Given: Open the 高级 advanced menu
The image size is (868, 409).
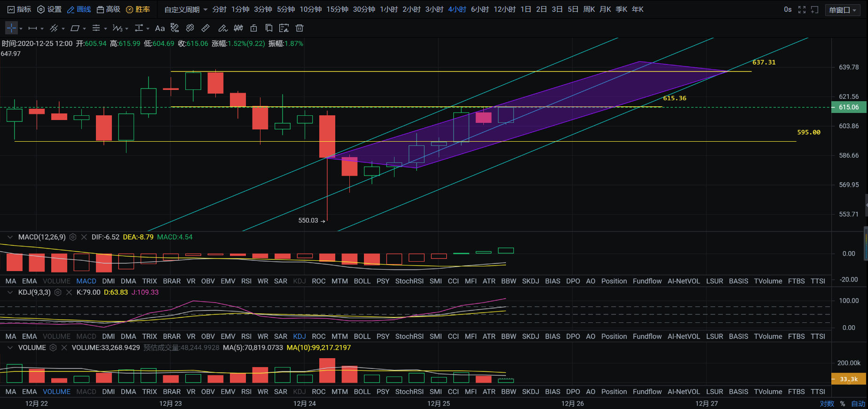Looking at the screenshot, I should (109, 9).
